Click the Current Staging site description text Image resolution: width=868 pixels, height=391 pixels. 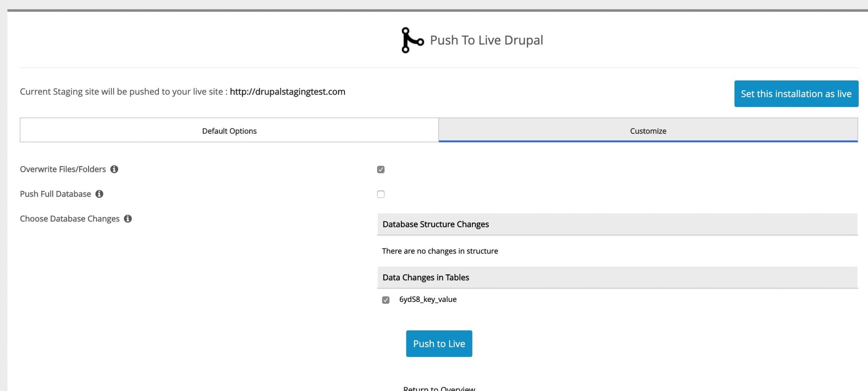pyautogui.click(x=123, y=92)
